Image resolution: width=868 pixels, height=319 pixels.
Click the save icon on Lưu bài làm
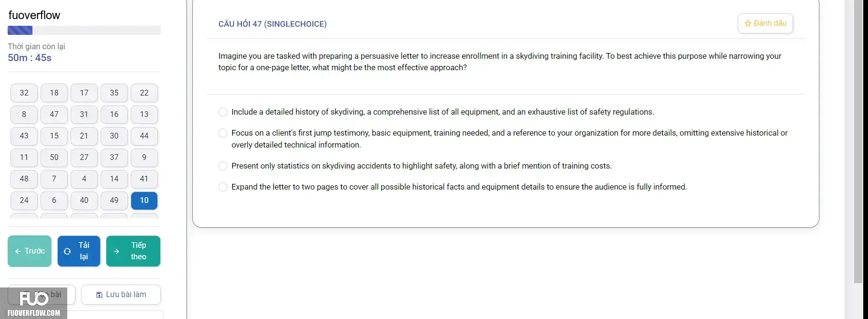(x=99, y=295)
